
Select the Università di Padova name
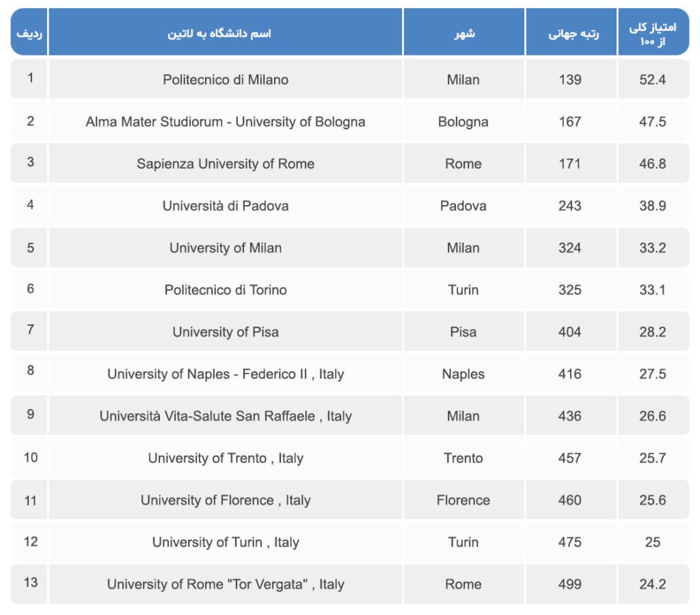coord(226,206)
